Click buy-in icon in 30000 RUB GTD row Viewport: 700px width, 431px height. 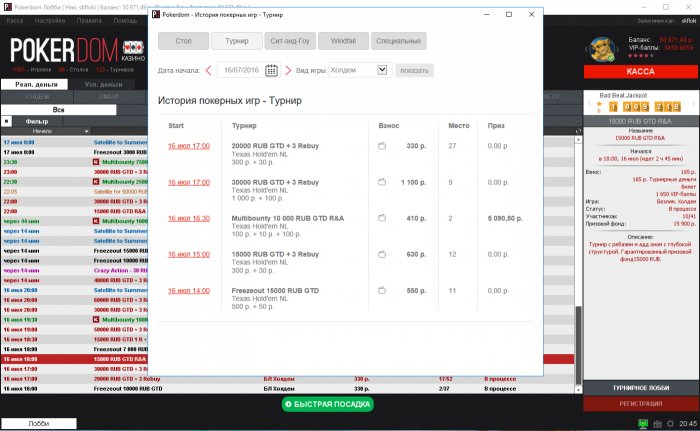click(382, 182)
